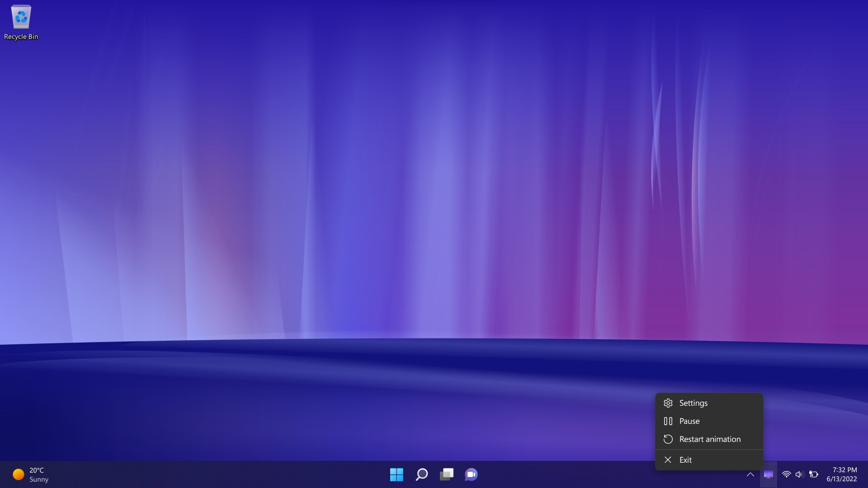Click the gear icon beside Settings
Viewport: 868px width, 488px height.
pos(668,403)
